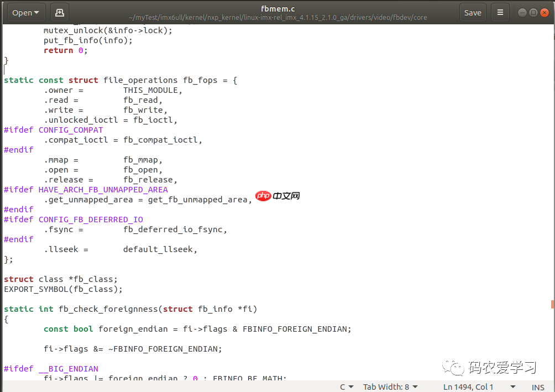Click the php 中文网 logo
Viewport: 555px width, 392px height.
pos(278,196)
